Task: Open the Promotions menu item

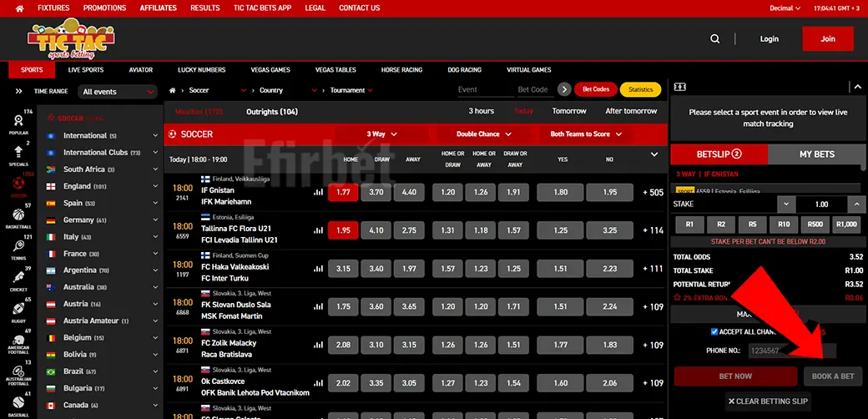Action: click(104, 8)
